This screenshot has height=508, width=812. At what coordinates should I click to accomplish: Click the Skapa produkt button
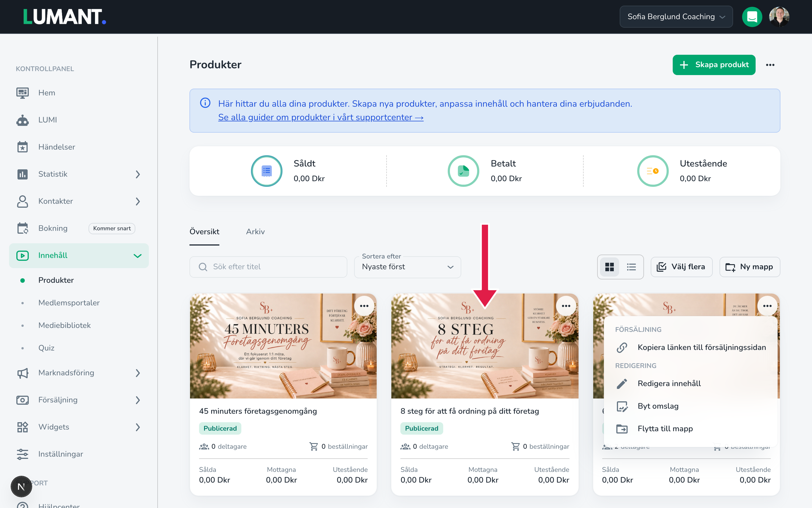(x=714, y=65)
